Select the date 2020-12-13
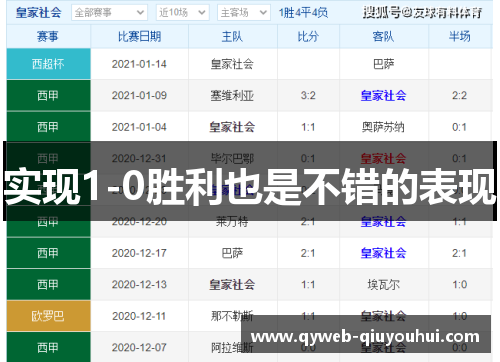Screen dimensions: 500x362 click(139, 284)
